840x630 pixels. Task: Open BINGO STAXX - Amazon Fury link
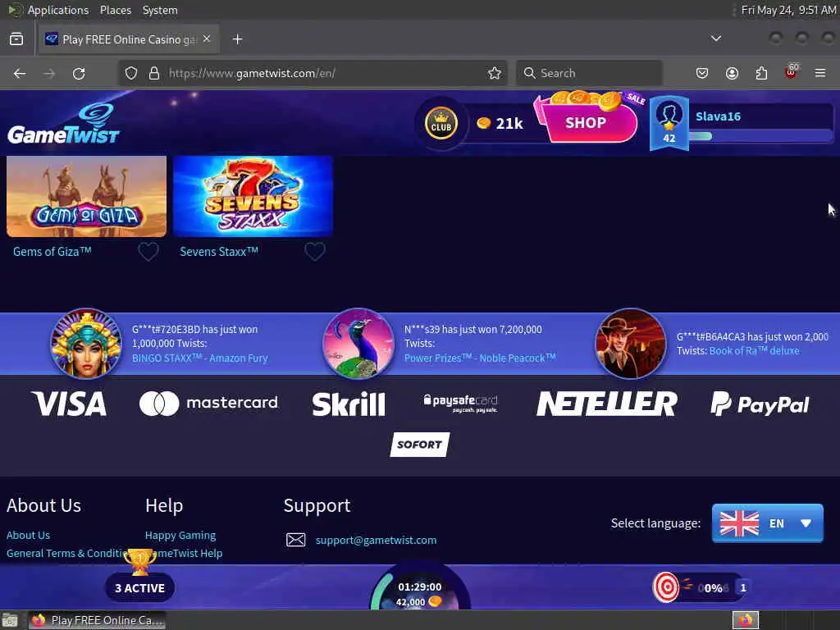pos(200,358)
